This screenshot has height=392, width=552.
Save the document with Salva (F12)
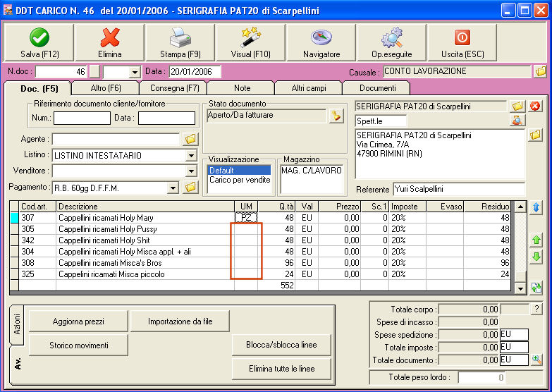coord(39,42)
